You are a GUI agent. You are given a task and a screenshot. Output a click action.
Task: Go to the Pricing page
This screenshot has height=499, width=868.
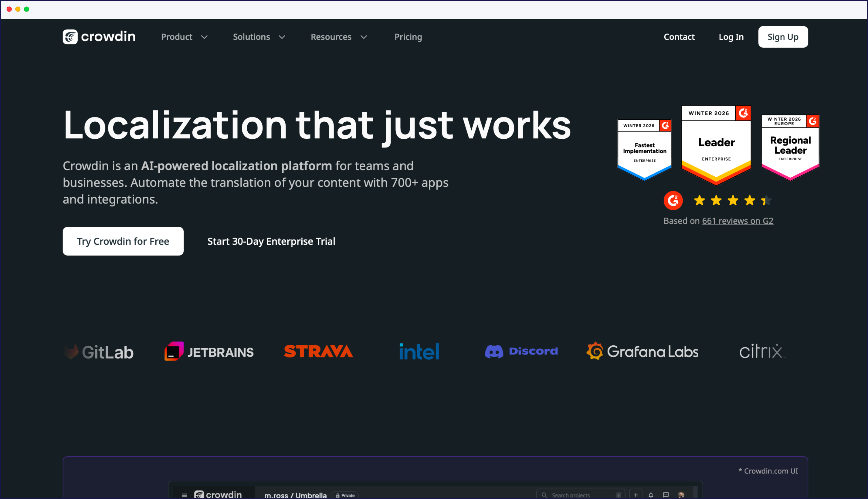pos(408,37)
